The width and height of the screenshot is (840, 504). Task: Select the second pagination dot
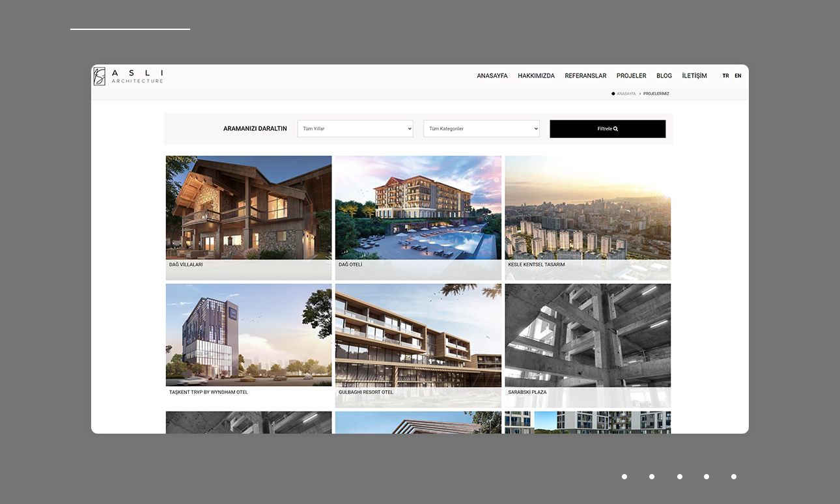coord(651,477)
